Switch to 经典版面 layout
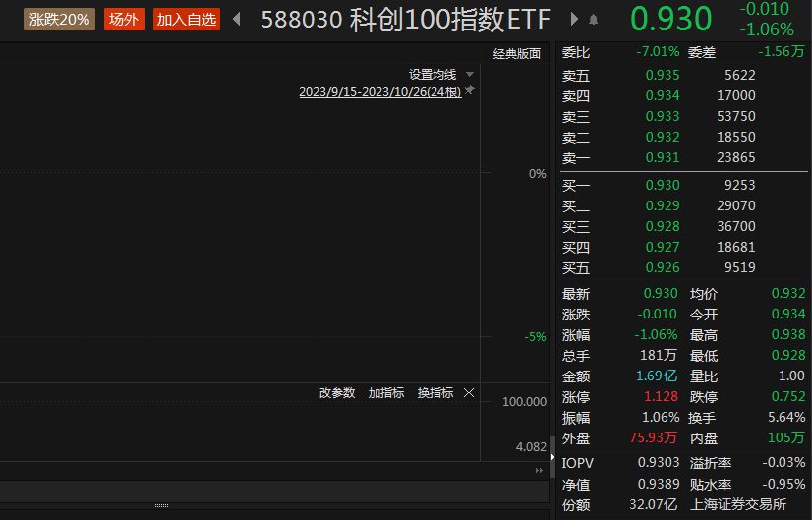 tap(516, 53)
